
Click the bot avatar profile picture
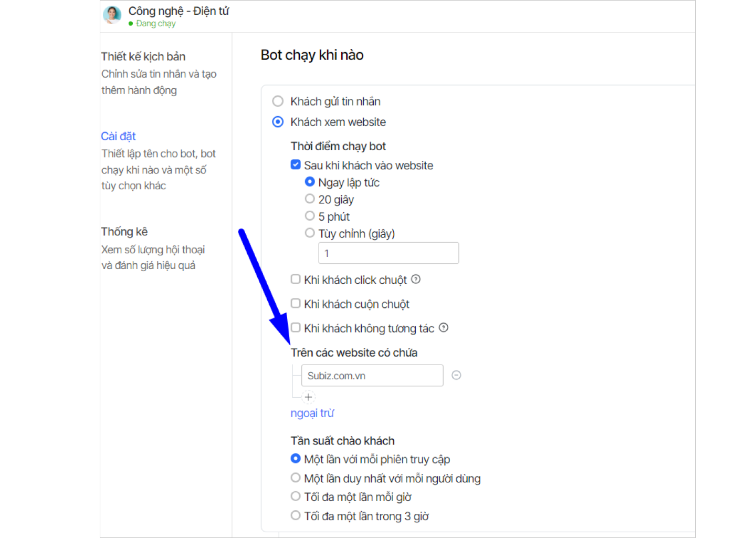click(112, 15)
